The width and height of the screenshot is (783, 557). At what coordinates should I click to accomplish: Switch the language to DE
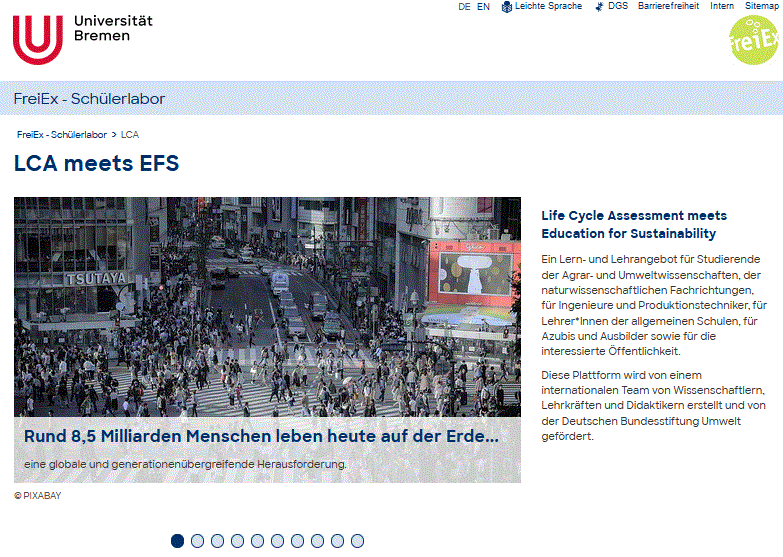pos(464,7)
